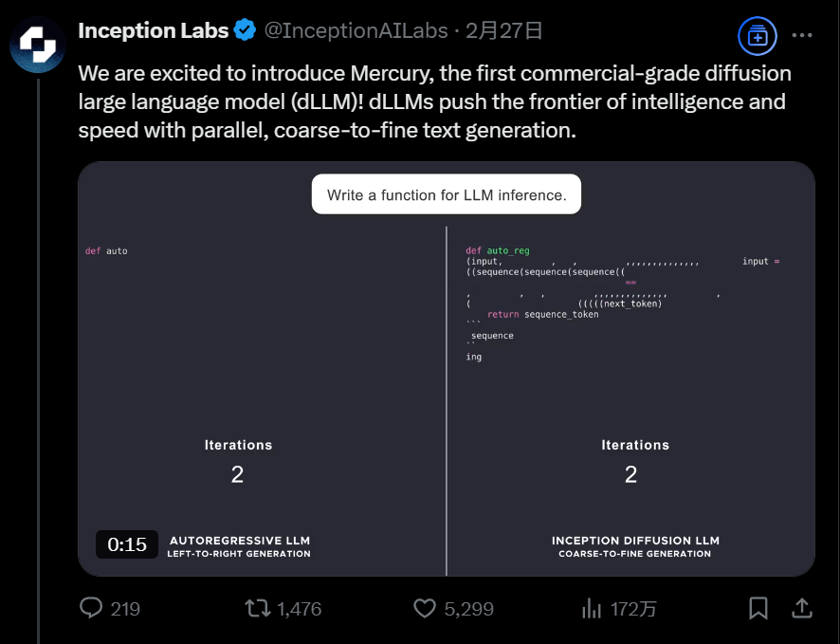Repost this tweet using the retweet icon
840x644 pixels.
click(x=257, y=608)
